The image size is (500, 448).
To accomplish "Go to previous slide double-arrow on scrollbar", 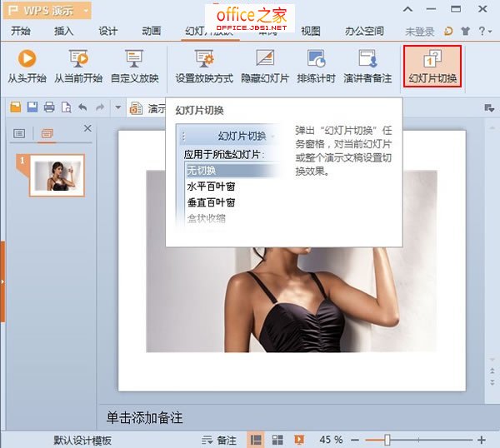I will pyautogui.click(x=492, y=371).
